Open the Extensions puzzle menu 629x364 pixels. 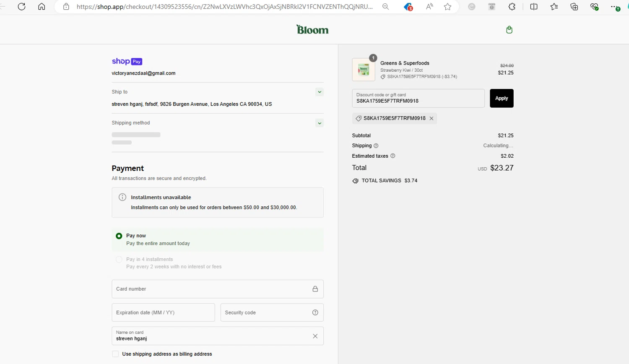(512, 7)
